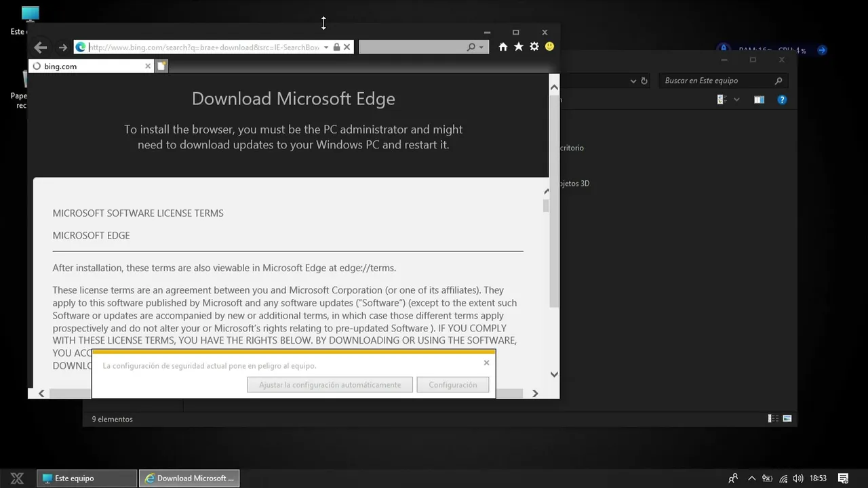Viewport: 868px width, 488px height.
Task: Open the IE Tools gear menu
Action: click(534, 47)
